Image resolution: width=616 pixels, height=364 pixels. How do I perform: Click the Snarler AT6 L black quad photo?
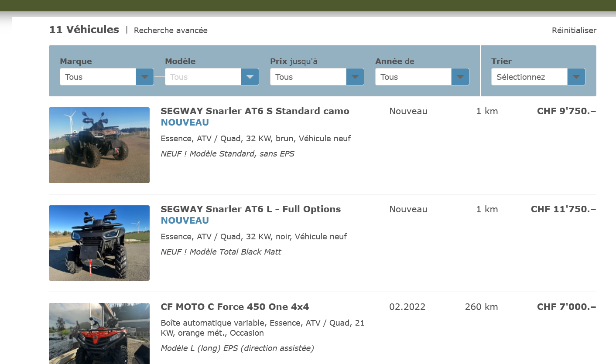pyautogui.click(x=99, y=243)
